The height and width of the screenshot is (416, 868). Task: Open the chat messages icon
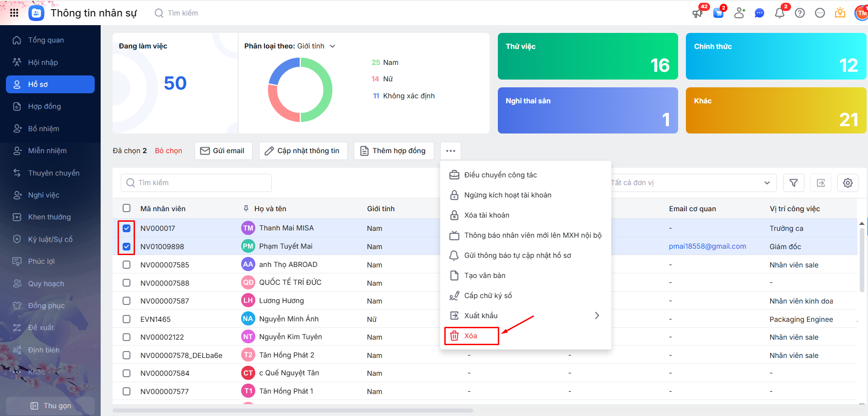(x=760, y=13)
